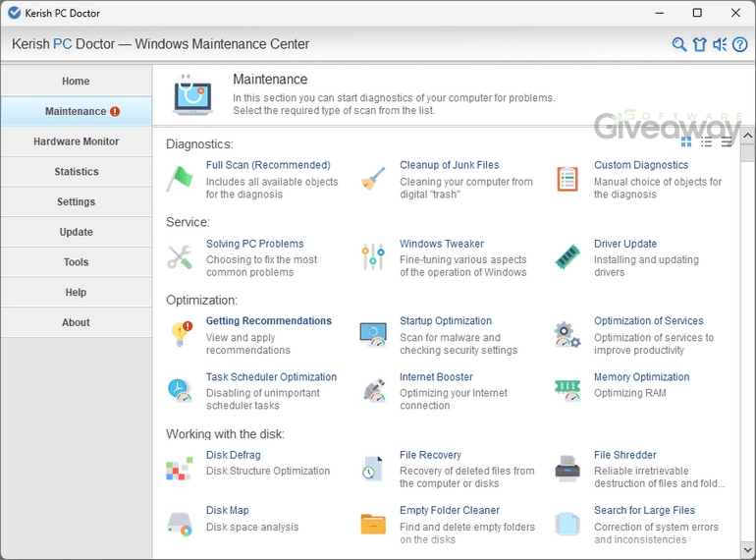Open File Recovery link
The width and height of the screenshot is (756, 560).
click(430, 455)
